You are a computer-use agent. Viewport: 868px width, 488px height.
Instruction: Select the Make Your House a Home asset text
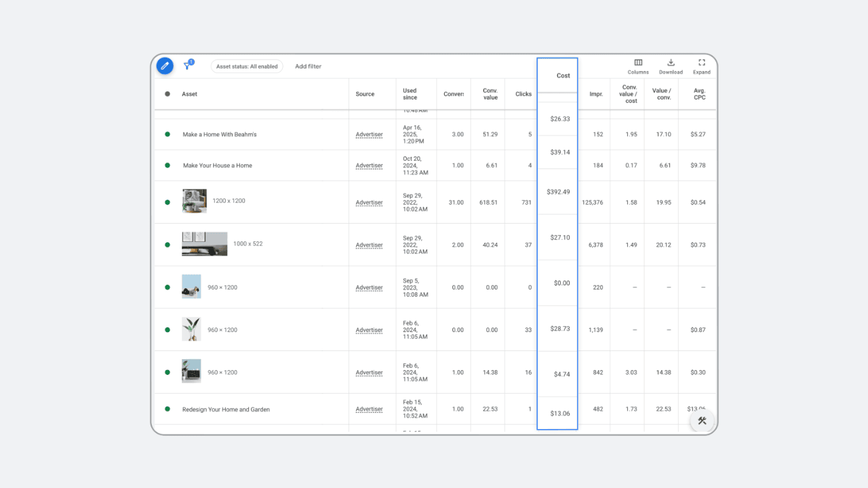(217, 165)
